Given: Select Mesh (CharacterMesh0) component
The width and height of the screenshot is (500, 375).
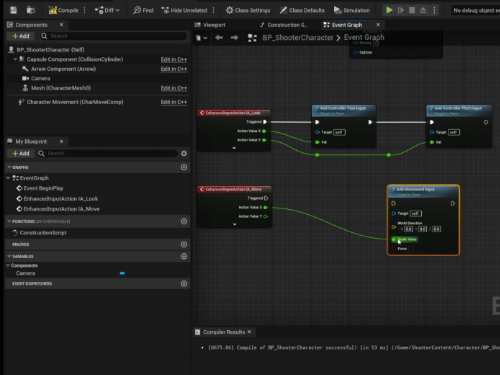Looking at the screenshot, I should [x=61, y=88].
